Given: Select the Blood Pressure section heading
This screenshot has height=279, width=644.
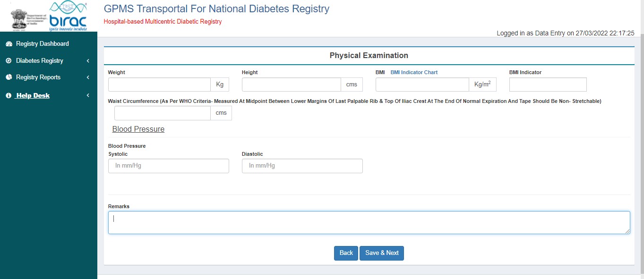Looking at the screenshot, I should 138,128.
